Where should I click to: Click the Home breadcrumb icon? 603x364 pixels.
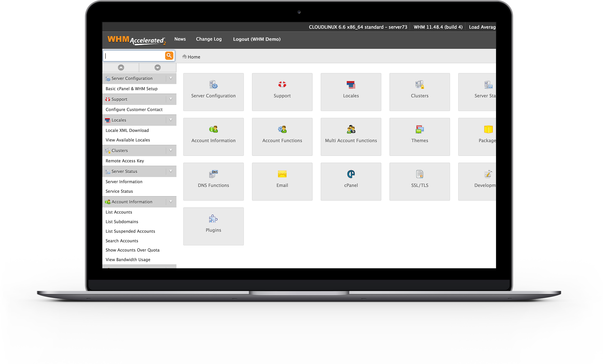(184, 57)
